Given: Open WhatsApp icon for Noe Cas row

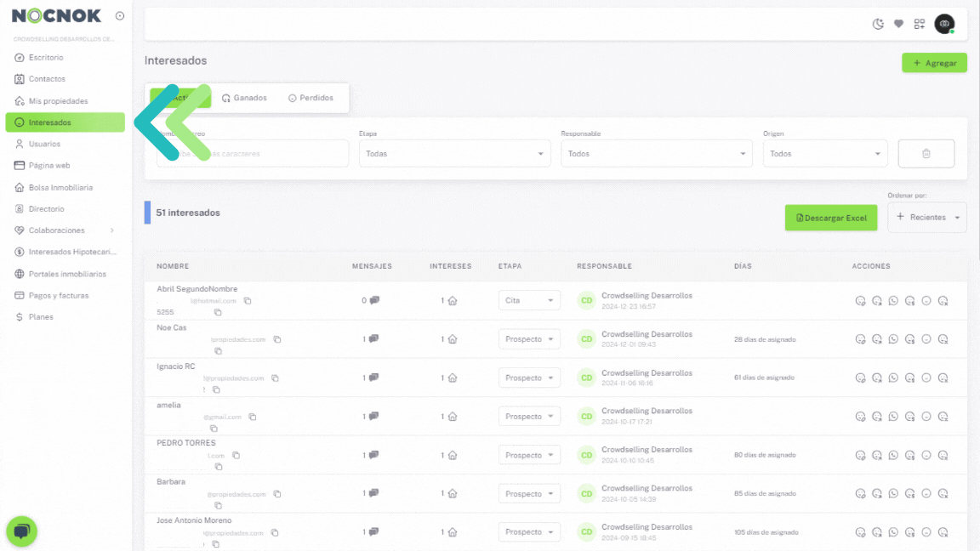Looking at the screenshot, I should 893,339.
